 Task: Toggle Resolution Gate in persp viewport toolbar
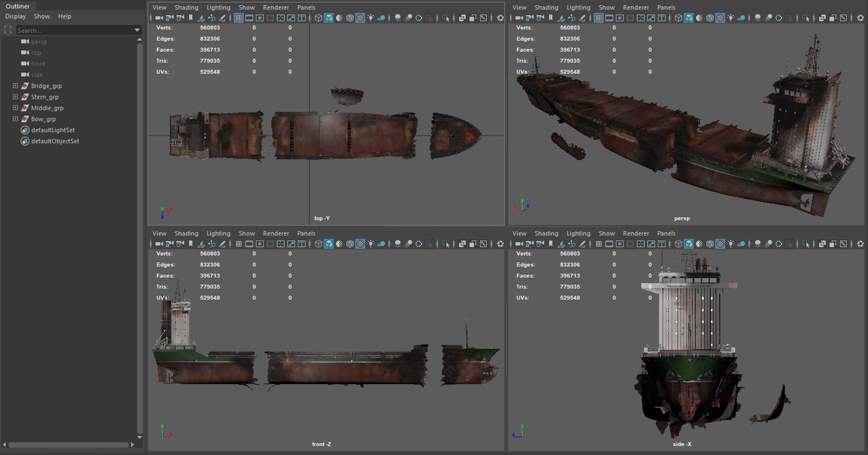tap(620, 18)
